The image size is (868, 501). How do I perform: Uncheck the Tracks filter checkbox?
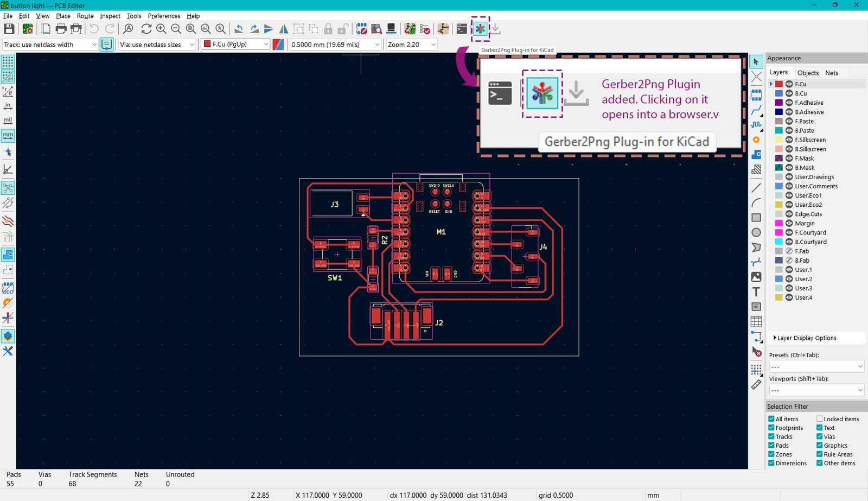point(771,436)
